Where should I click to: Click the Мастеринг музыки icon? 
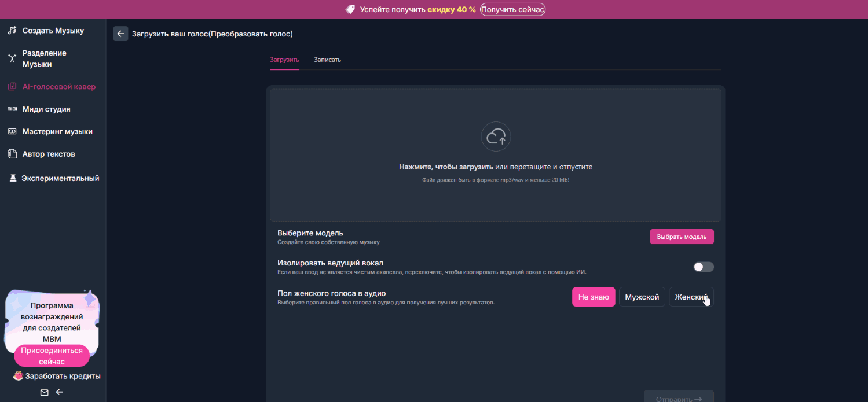point(12,131)
